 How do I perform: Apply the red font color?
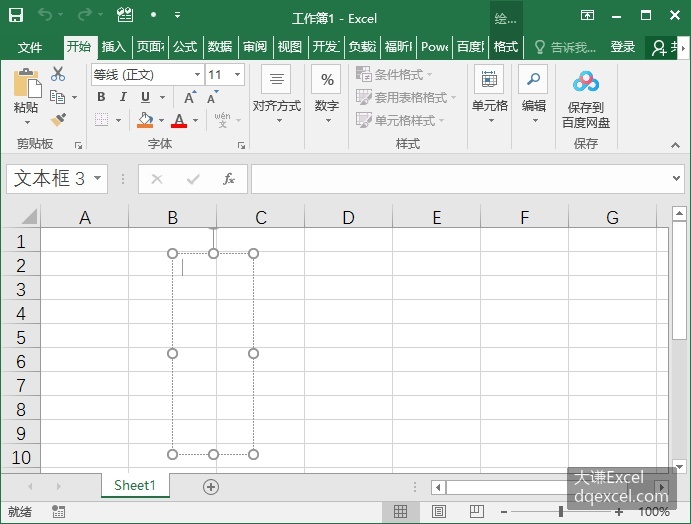click(179, 120)
